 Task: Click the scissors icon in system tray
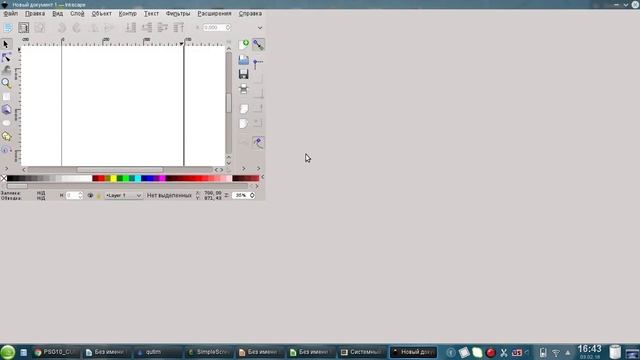tap(504, 352)
